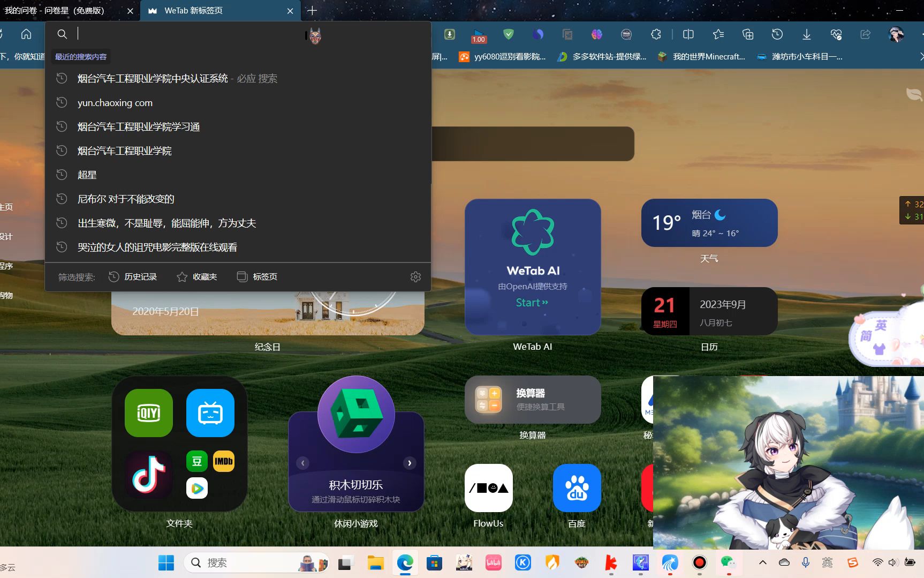Screen dimensions: 924x578
Task: Select suggestion 烟台汽车工程职业学院 history entry
Action: point(238,151)
